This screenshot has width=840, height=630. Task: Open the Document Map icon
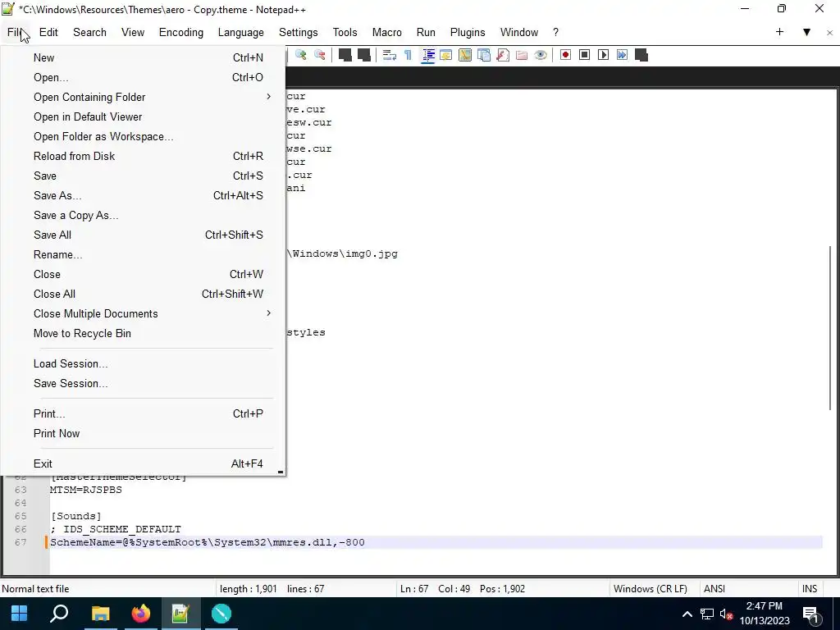pos(465,55)
